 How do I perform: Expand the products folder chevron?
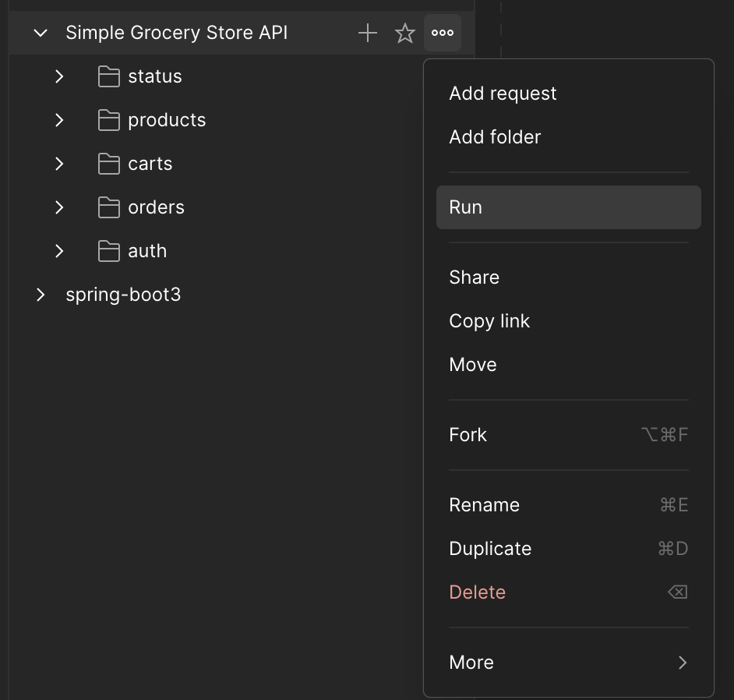(x=59, y=120)
